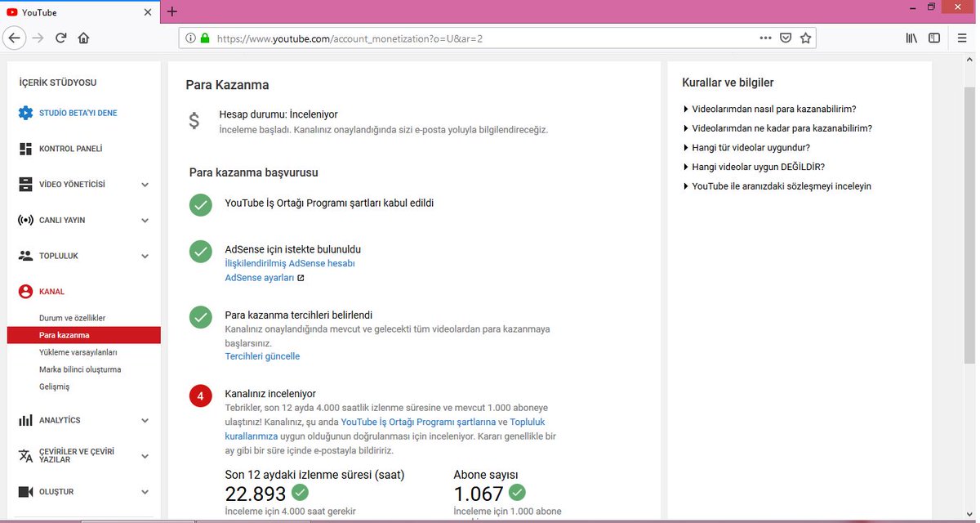
Task: Go to the browser Home icon
Action: point(83,38)
